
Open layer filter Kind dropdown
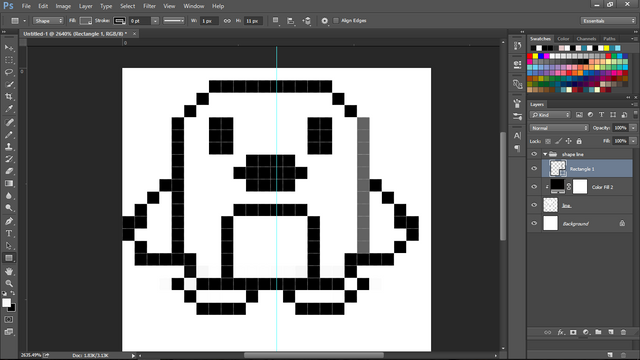(550, 115)
